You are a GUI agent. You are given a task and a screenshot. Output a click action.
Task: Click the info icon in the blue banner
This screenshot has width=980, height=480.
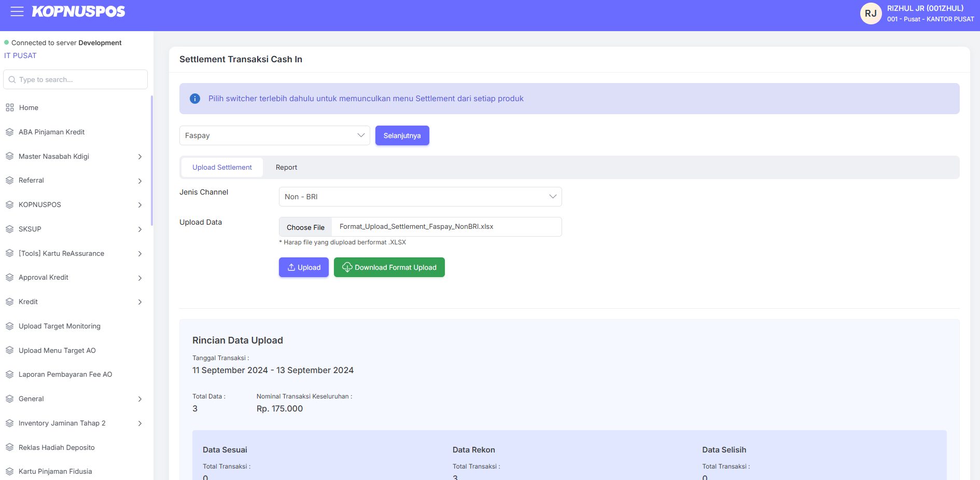coord(194,98)
